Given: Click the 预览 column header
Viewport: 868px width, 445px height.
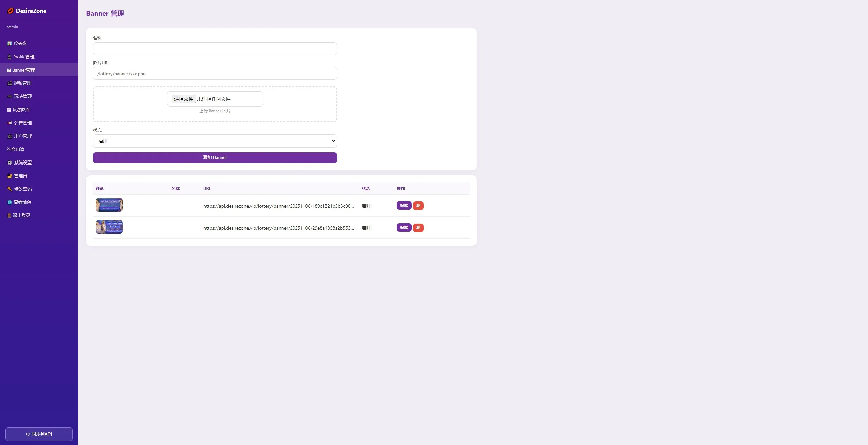Looking at the screenshot, I should click(100, 188).
